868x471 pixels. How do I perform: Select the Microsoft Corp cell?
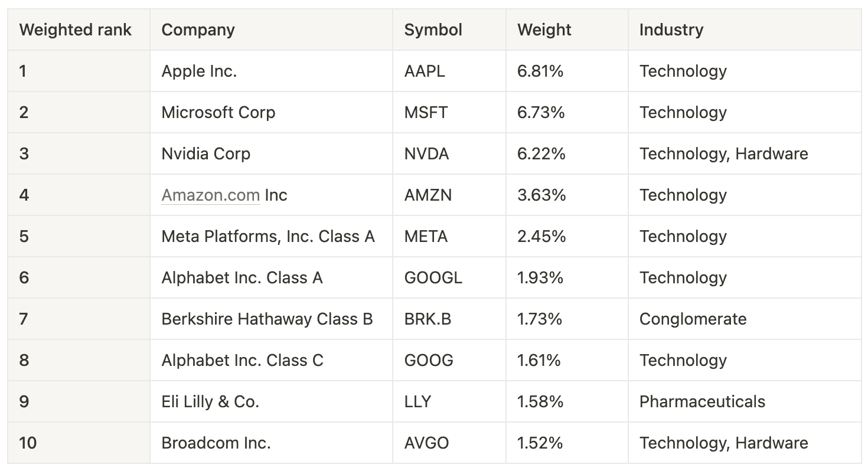[x=218, y=113]
